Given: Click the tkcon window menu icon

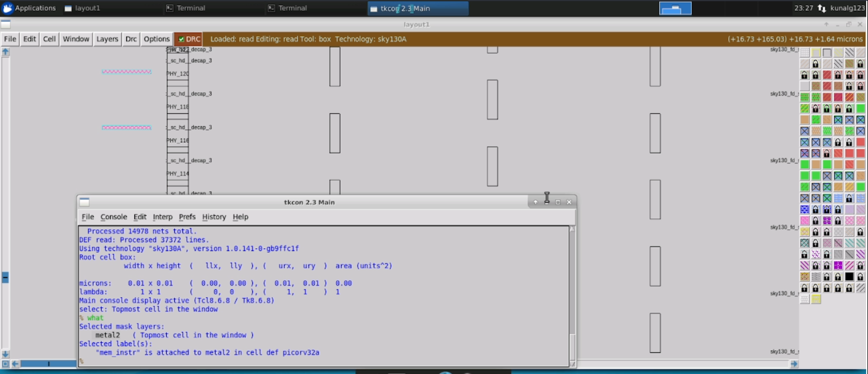Looking at the screenshot, I should point(84,202).
